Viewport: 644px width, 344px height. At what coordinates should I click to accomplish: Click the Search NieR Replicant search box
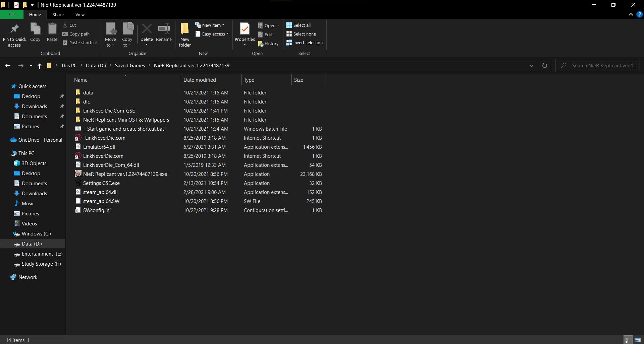pos(600,66)
